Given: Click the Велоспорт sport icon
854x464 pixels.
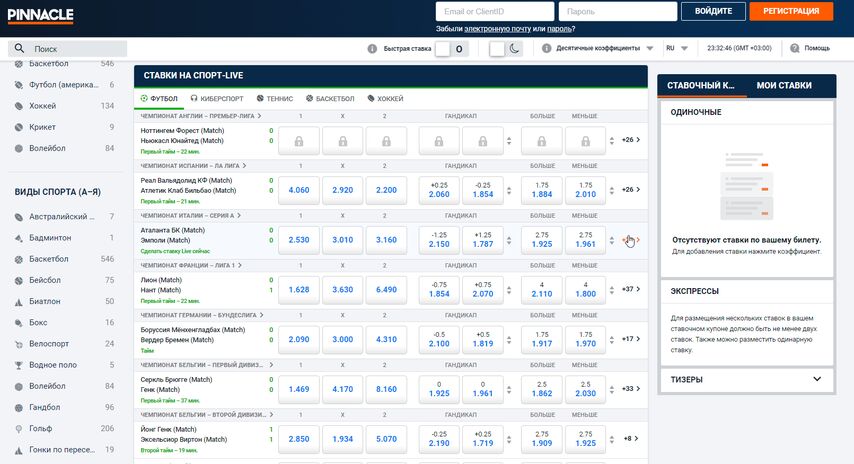Looking at the screenshot, I should pyautogui.click(x=19, y=344).
